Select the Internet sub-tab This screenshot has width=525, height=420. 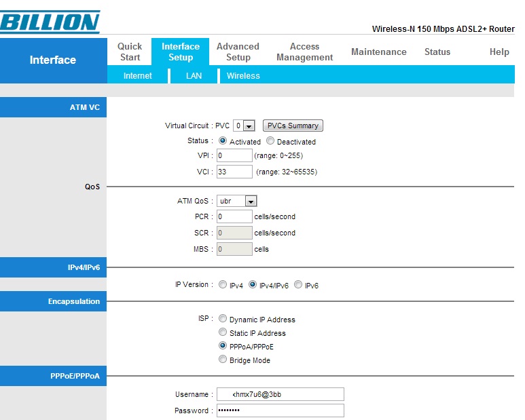coord(137,76)
